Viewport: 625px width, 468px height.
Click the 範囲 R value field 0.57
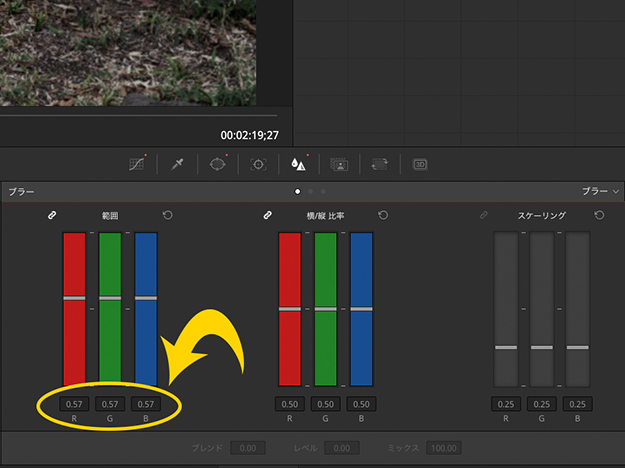75,404
